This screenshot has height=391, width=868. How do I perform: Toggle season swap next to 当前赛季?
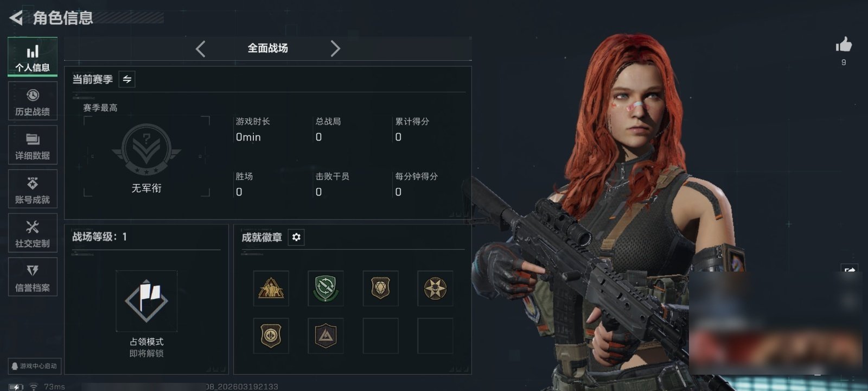coord(127,79)
